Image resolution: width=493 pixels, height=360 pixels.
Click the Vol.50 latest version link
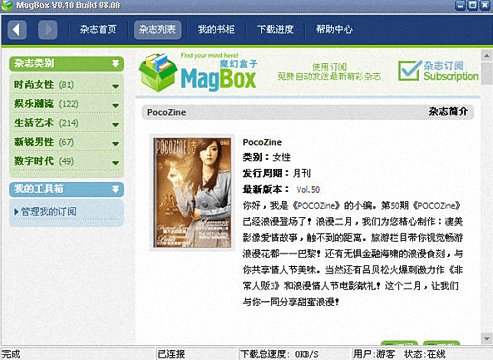[x=308, y=190]
